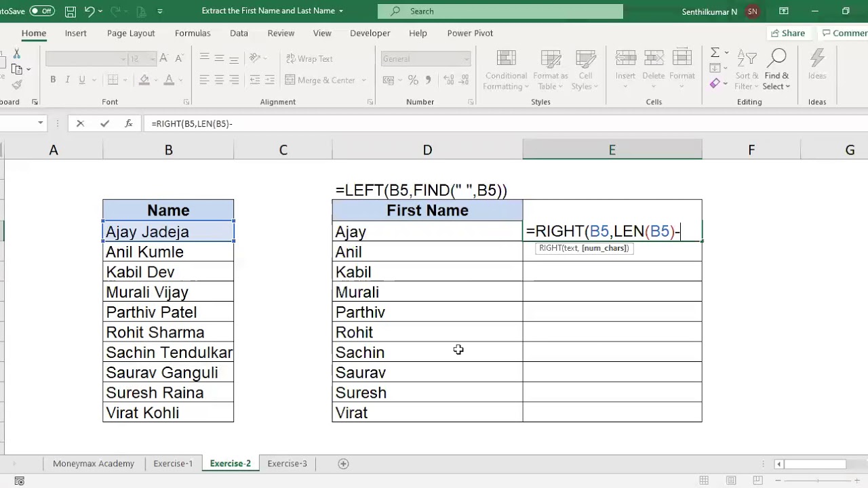Click Merge & Center
Viewport: 868px width, 488px height.
point(319,80)
